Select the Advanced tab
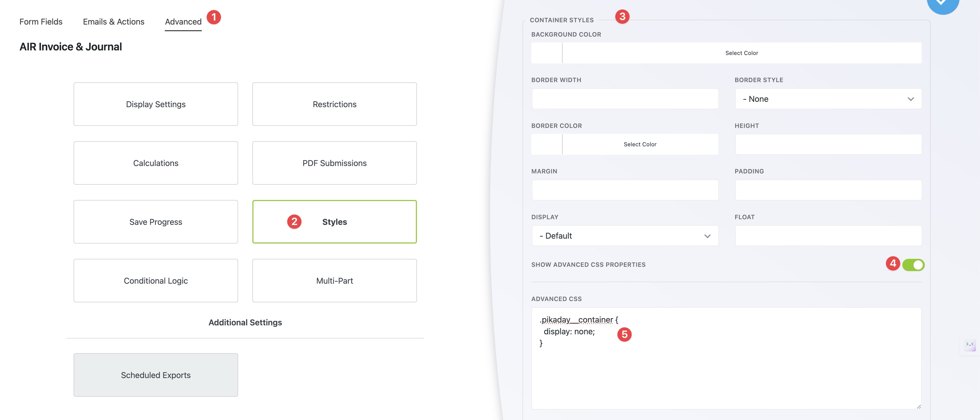This screenshot has height=420, width=980. click(183, 22)
